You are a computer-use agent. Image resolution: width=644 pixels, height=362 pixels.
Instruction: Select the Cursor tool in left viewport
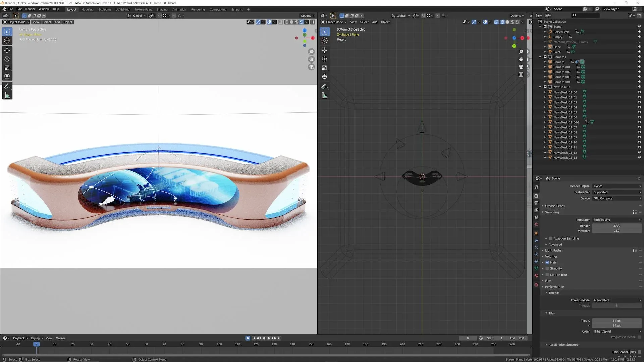click(x=7, y=40)
